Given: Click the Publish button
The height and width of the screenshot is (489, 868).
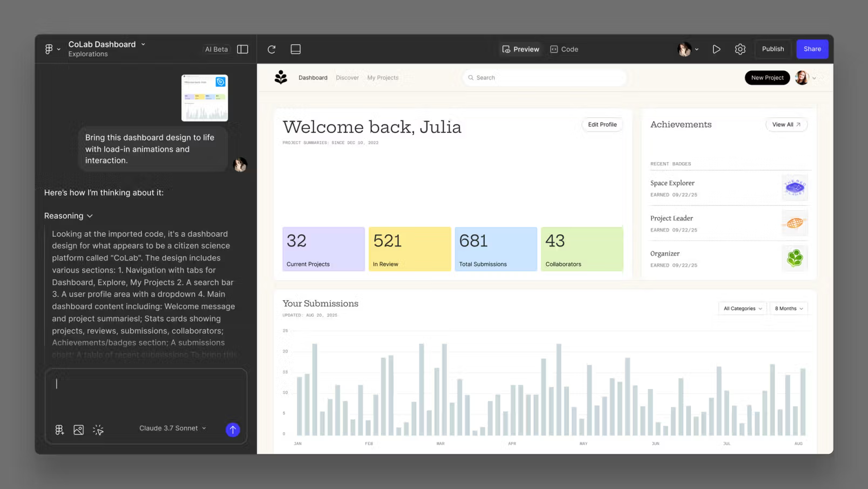Looking at the screenshot, I should coord(772,49).
